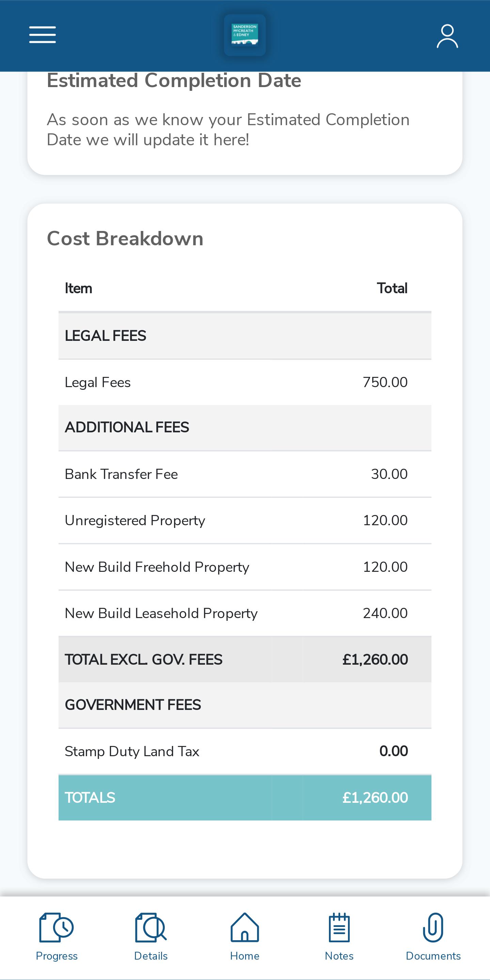Image resolution: width=490 pixels, height=980 pixels.
Task: Open the Details magnifier icon
Action: [x=151, y=928]
